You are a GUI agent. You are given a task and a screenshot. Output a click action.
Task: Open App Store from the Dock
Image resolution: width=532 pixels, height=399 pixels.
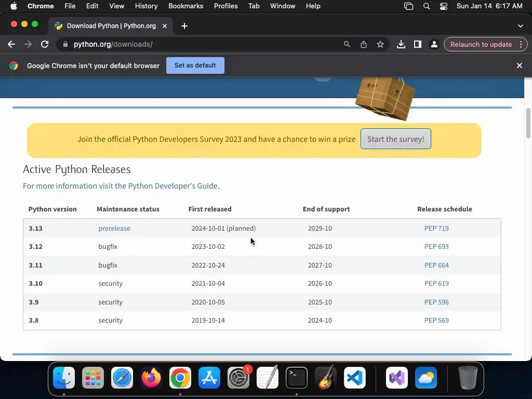(x=209, y=378)
